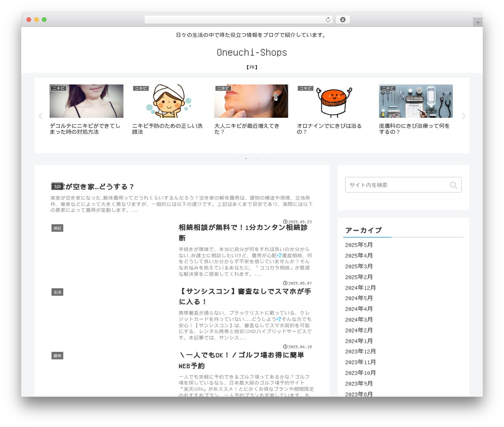Viewport: 504px width, 427px height.
Task: Open the 2024年12月 archive
Action: point(360,288)
